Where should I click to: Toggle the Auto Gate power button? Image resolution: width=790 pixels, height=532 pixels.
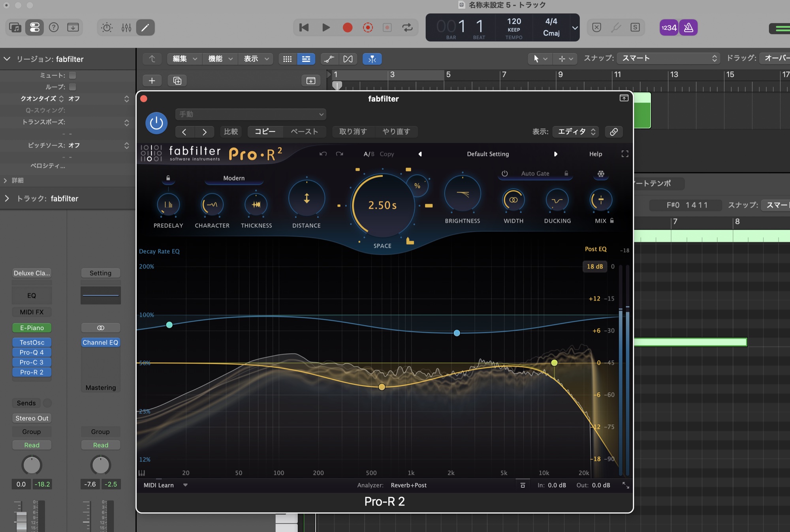pos(504,173)
